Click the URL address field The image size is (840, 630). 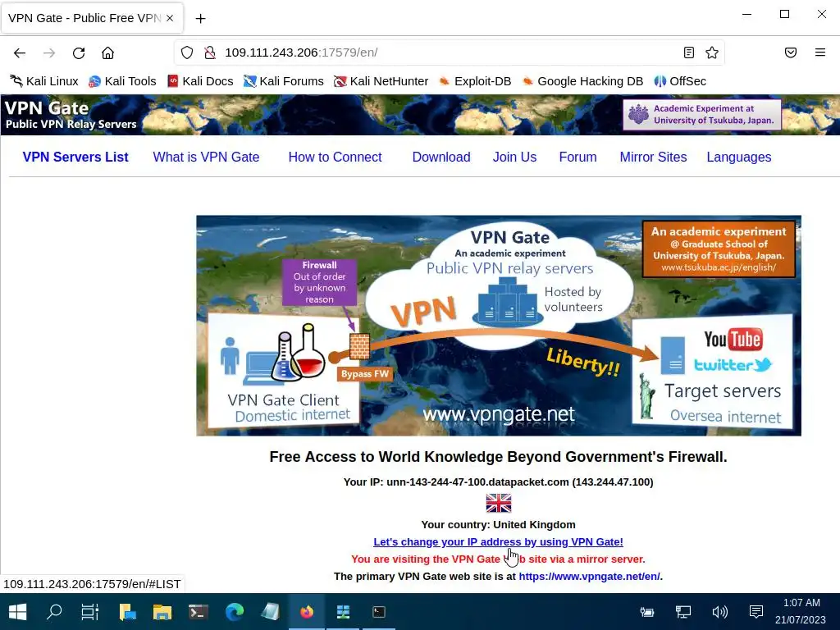click(x=450, y=52)
